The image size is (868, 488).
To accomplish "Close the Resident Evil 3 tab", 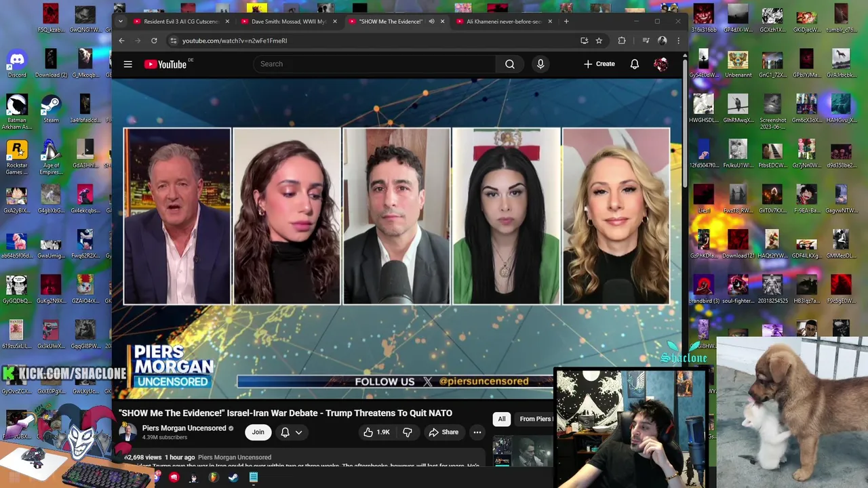I will point(227,22).
